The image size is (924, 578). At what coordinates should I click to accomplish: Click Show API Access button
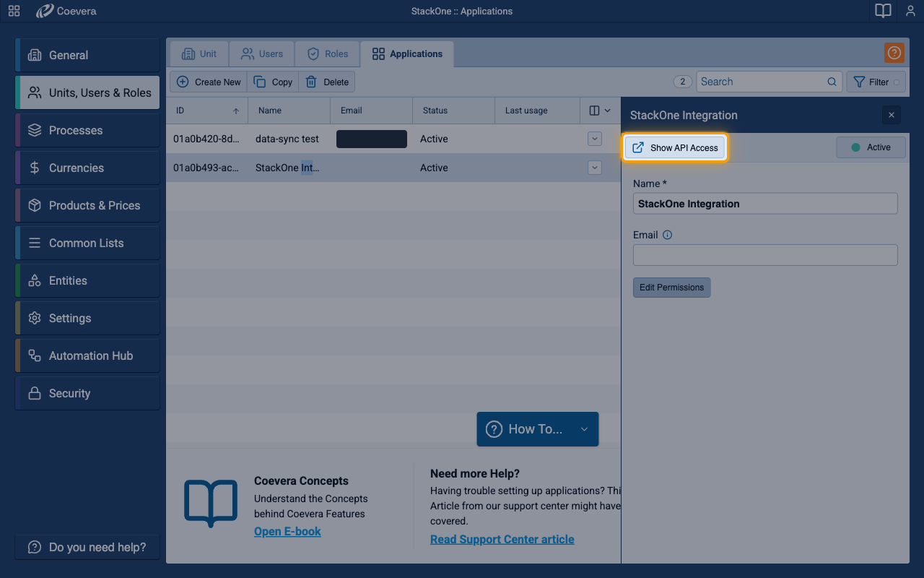(675, 147)
